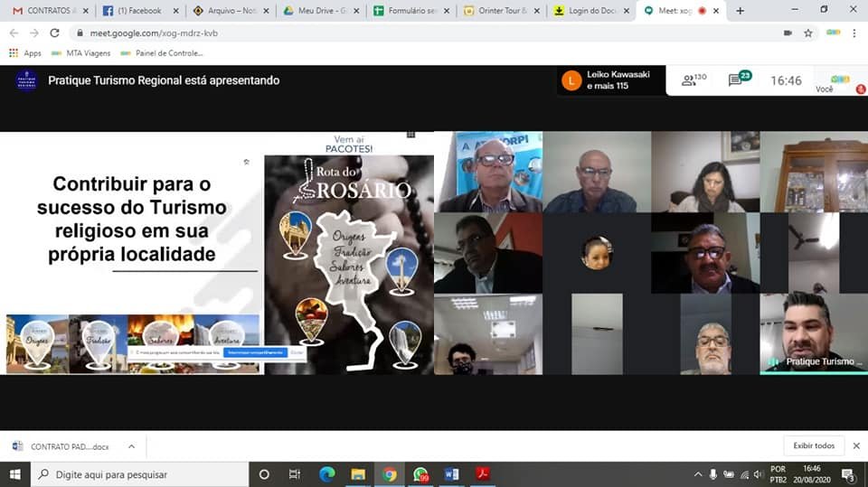Reload the page with the refresh icon
Image resolution: width=868 pixels, height=487 pixels.
pyautogui.click(x=54, y=33)
